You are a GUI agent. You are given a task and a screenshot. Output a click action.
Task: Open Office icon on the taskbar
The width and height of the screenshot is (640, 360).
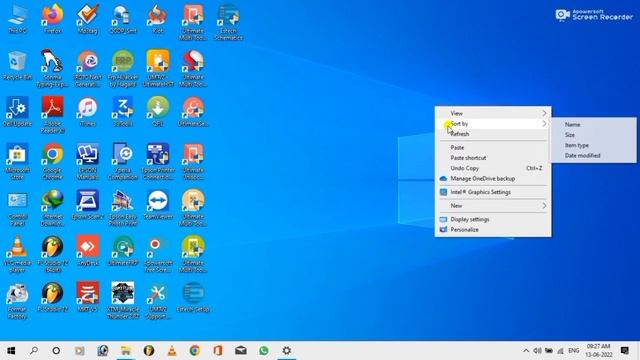pos(218,351)
